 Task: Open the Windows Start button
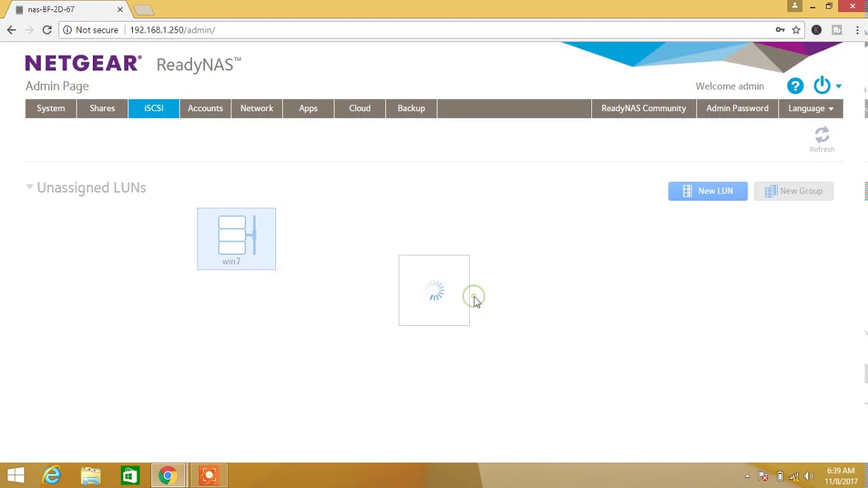[16, 476]
